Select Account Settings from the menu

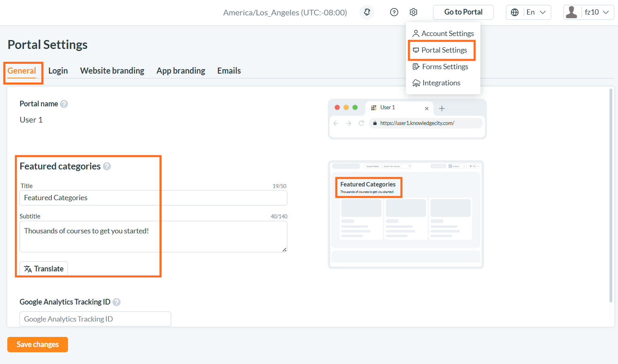coord(443,34)
